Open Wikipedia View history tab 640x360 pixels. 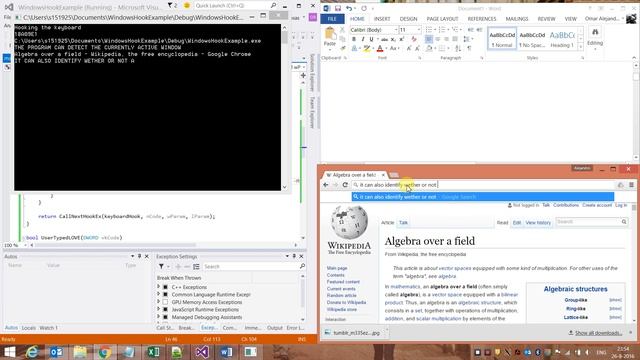click(538, 222)
